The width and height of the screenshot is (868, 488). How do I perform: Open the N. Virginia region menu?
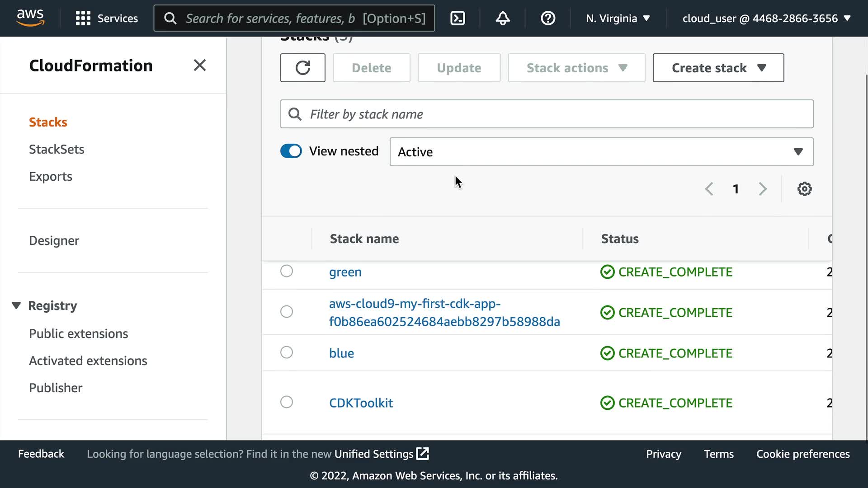coord(618,18)
